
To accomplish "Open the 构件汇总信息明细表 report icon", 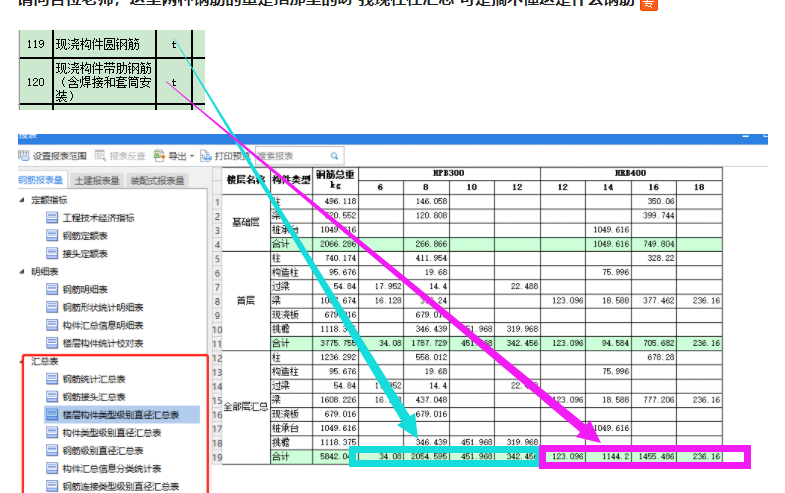I will tap(52, 325).
